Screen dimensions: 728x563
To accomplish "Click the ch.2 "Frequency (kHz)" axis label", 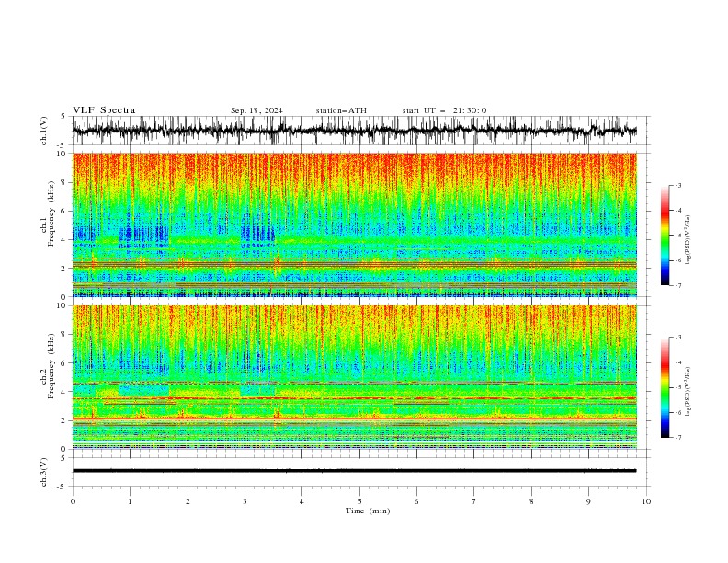I will (51, 365).
